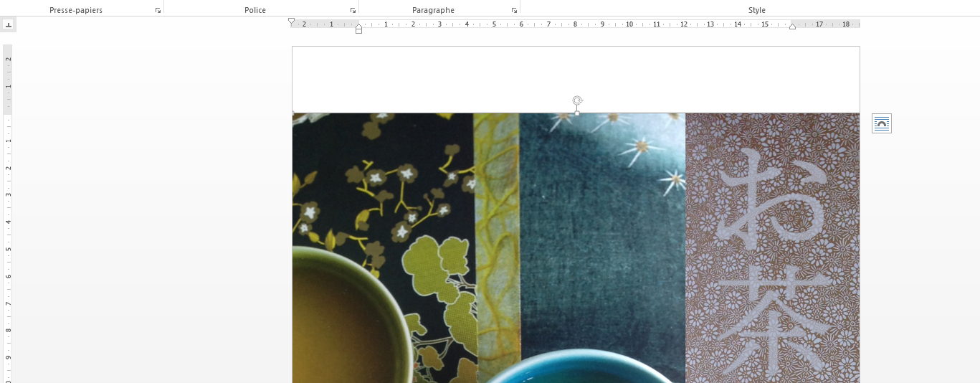Click the vertical ruler on the left

8,214
